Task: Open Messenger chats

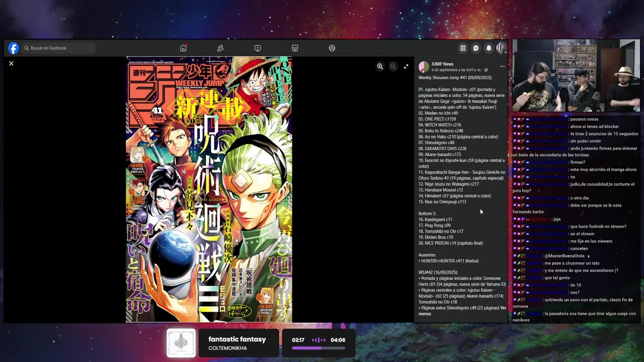Action: [x=476, y=48]
